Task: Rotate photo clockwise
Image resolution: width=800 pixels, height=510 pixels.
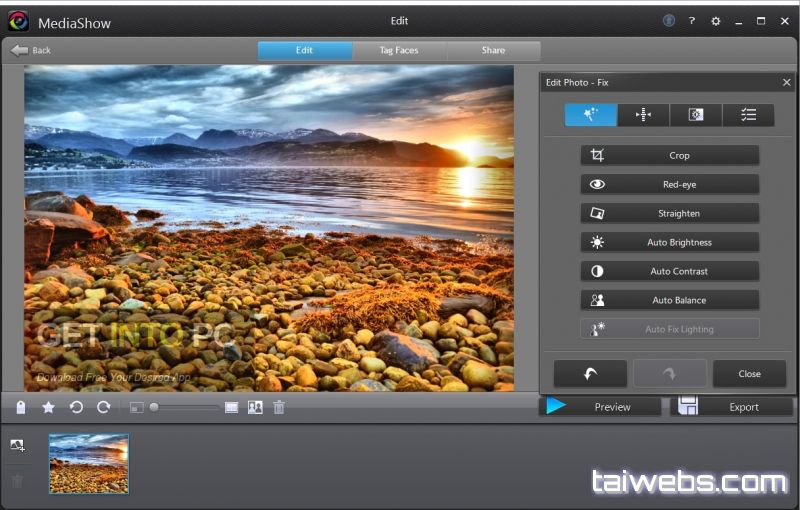Action: point(103,407)
